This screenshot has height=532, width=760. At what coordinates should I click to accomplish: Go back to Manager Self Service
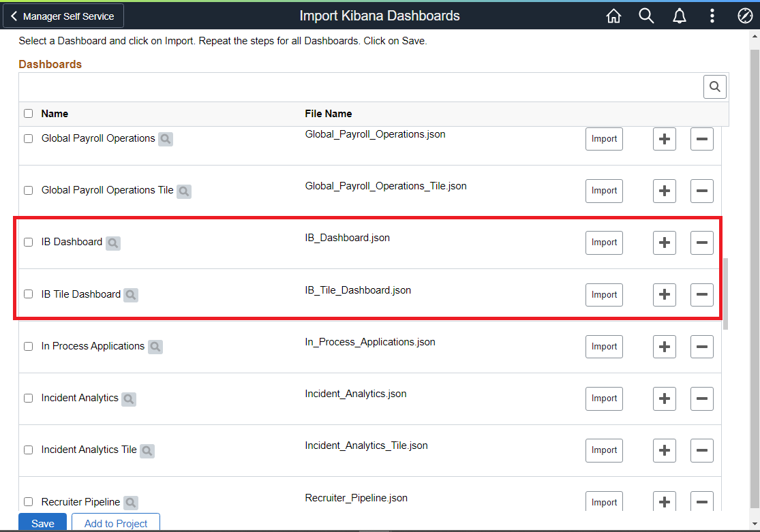tap(63, 16)
